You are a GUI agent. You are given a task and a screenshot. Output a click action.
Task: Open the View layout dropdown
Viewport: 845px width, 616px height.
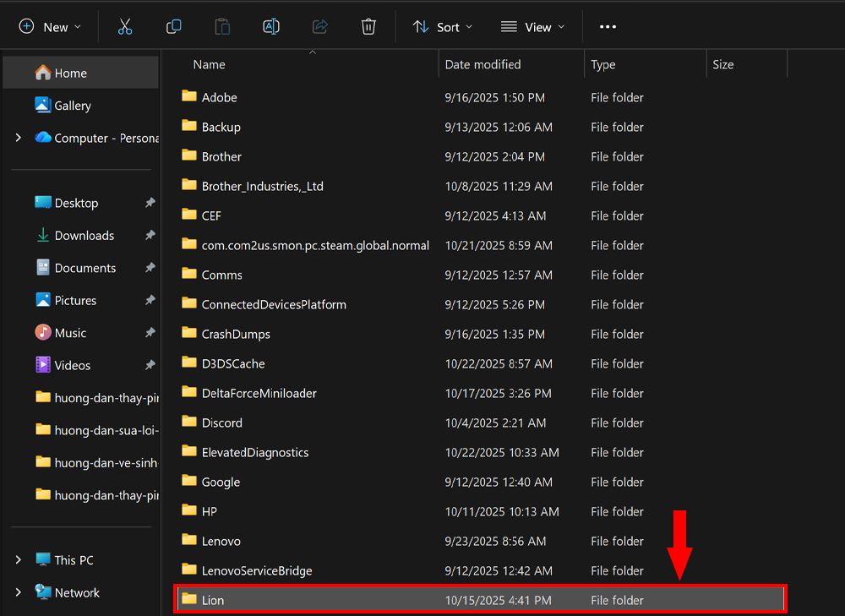532,27
